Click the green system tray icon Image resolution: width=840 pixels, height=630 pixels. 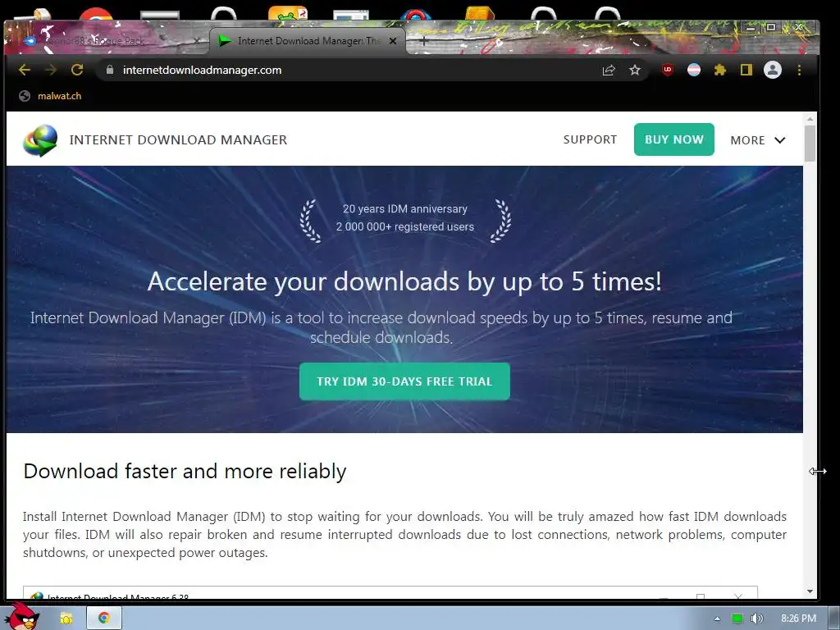(x=737, y=619)
